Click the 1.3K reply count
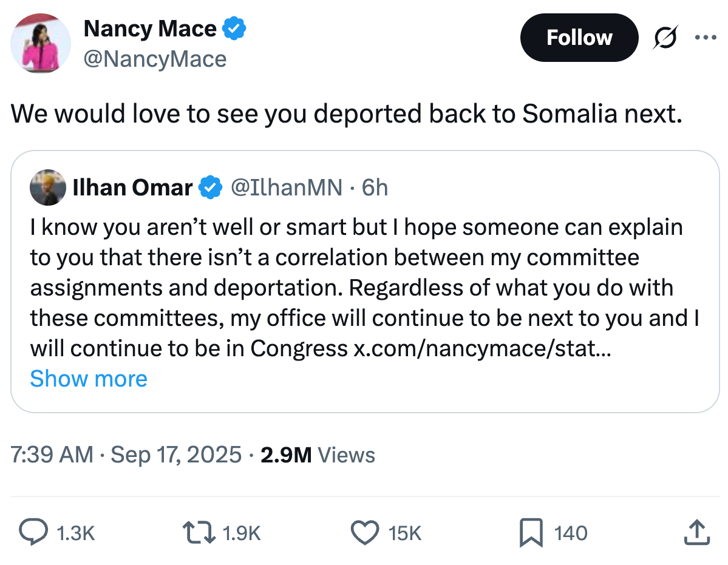 [x=75, y=532]
